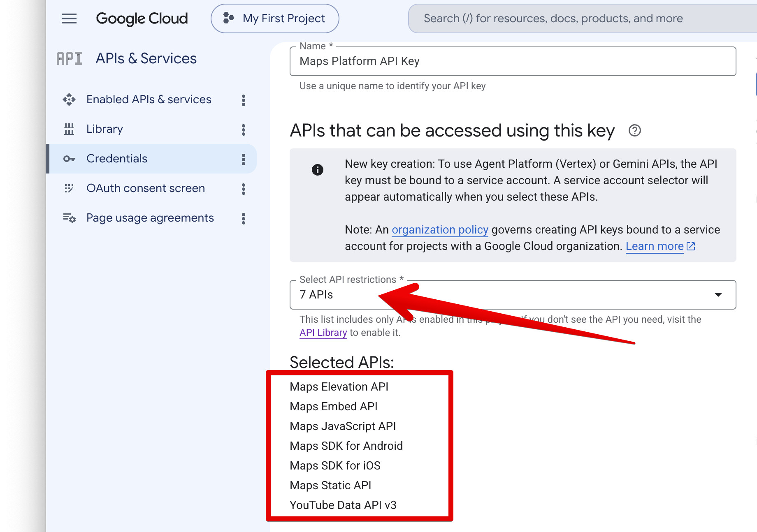
Task: Click the Google Cloud logo
Action: 142,19
